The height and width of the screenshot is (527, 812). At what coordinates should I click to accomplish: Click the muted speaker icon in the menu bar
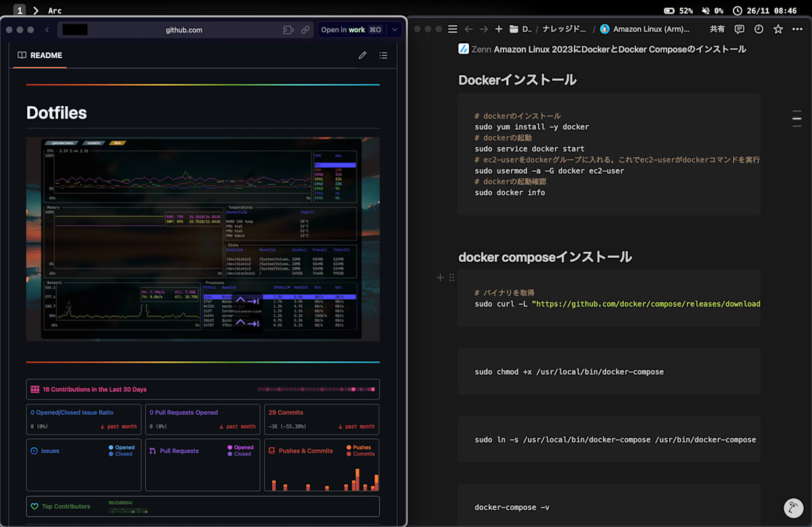(706, 11)
